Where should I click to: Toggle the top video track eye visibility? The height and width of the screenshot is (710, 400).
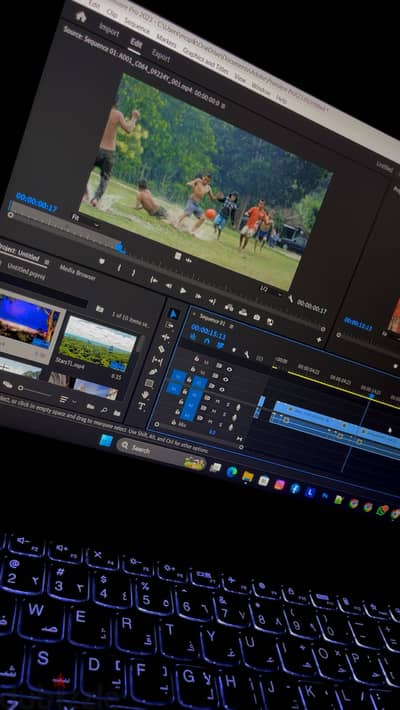tap(229, 369)
